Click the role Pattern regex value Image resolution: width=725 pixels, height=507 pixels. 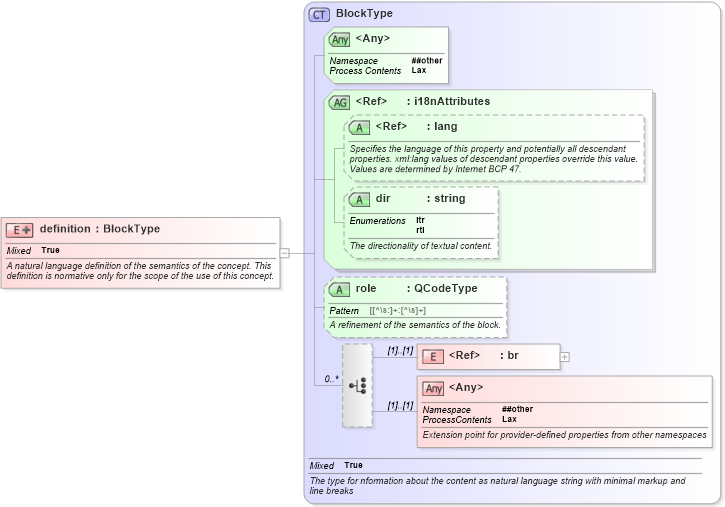(x=398, y=311)
